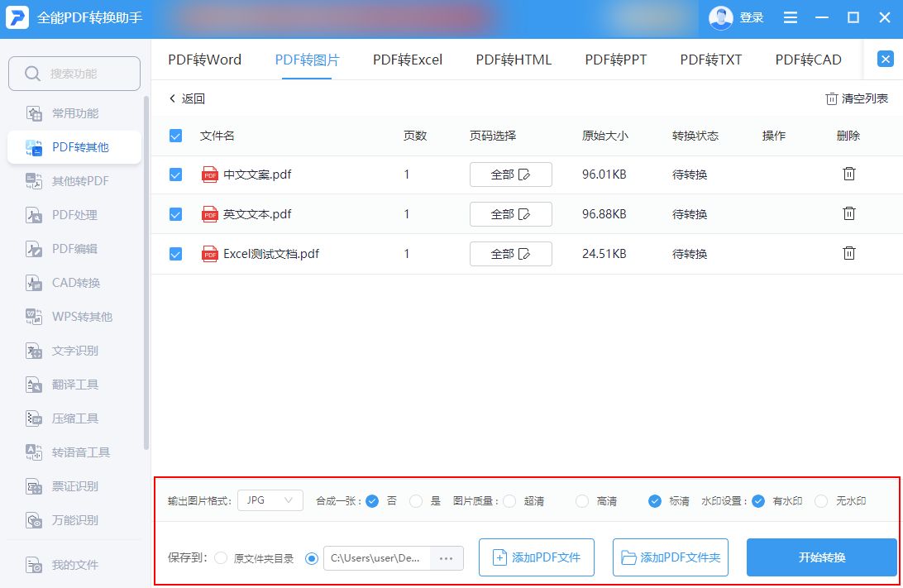Delete 中文文案.pdf with its trash icon
The image size is (903, 588).
(849, 174)
